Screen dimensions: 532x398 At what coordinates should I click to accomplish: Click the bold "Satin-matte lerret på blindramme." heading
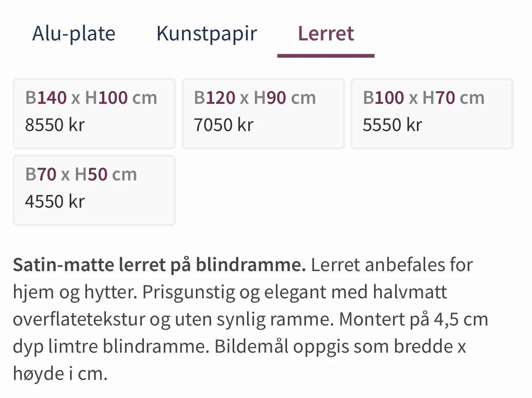[x=159, y=265]
